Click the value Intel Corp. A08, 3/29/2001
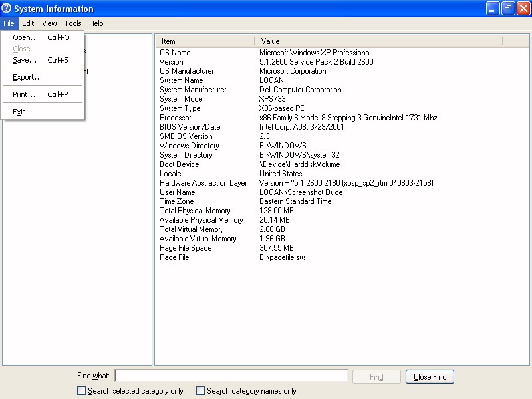Viewport: 532px width, 399px height. click(302, 127)
